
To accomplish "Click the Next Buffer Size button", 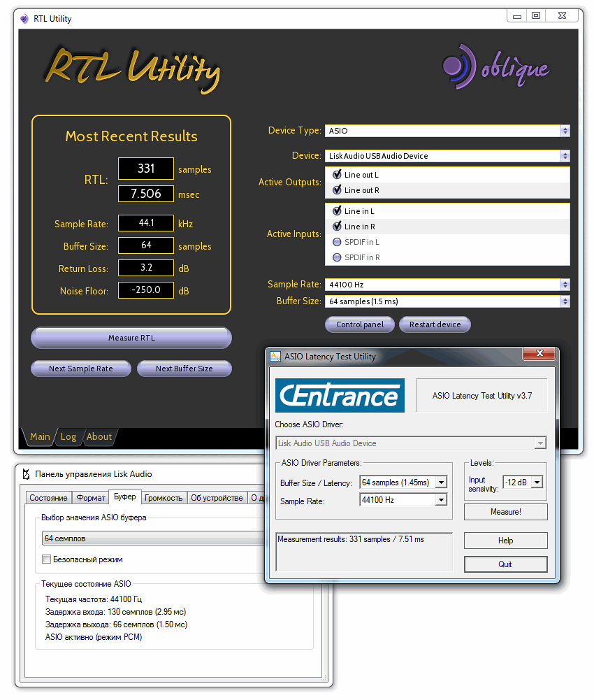I will coord(184,369).
